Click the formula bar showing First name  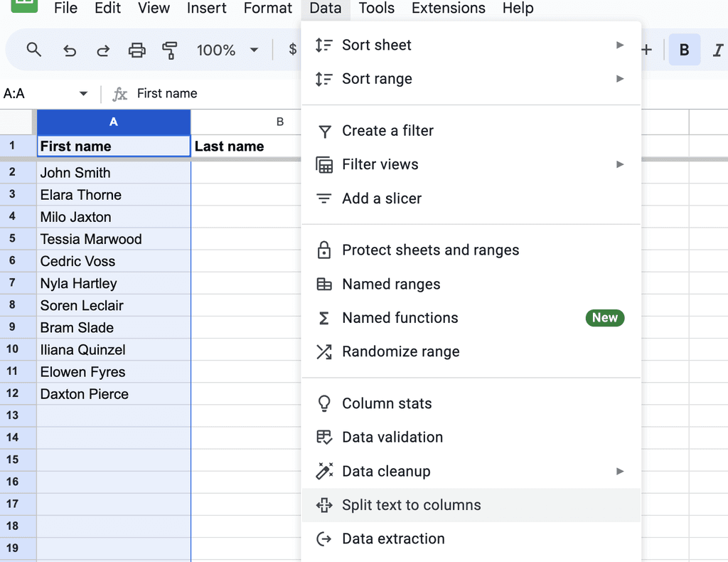click(x=168, y=93)
